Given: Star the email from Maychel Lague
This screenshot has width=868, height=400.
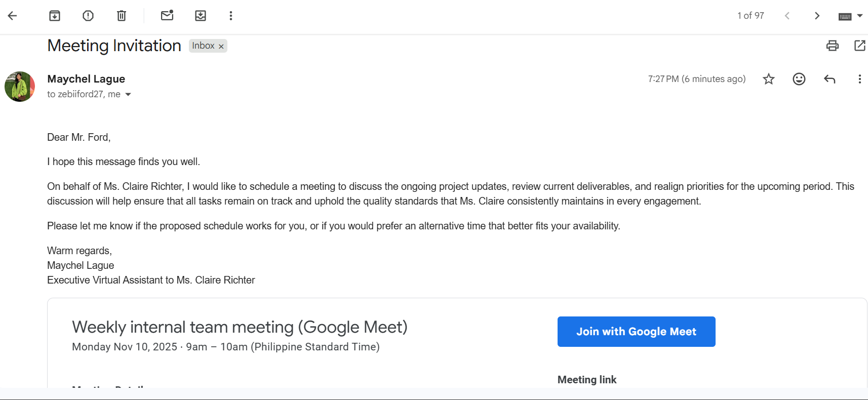Looking at the screenshot, I should [x=769, y=79].
